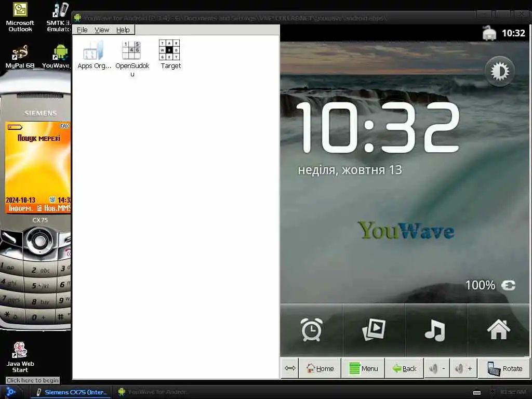Raise the volume with the speaker plus button
The width and height of the screenshot is (532, 399).
point(463,368)
